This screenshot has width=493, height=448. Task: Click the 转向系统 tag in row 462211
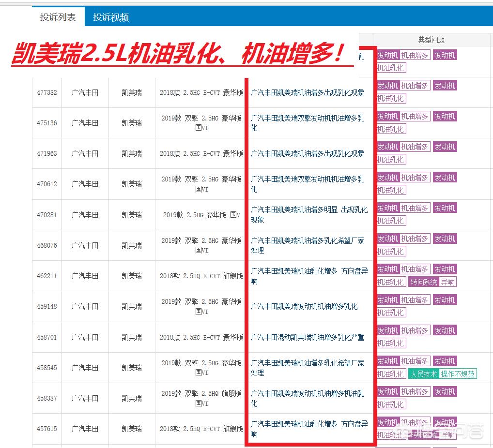click(x=423, y=282)
